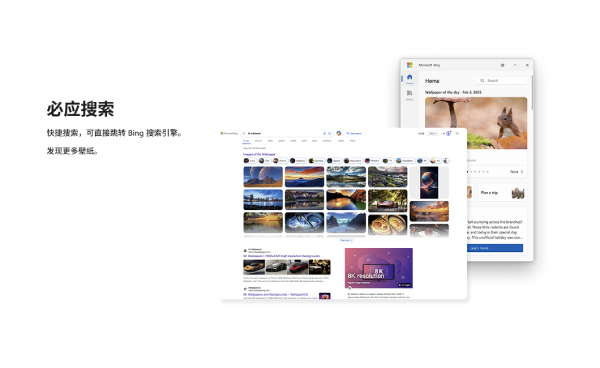600x368 pixels.
Task: Click the Next arrow under wallpaper
Action: (x=517, y=172)
